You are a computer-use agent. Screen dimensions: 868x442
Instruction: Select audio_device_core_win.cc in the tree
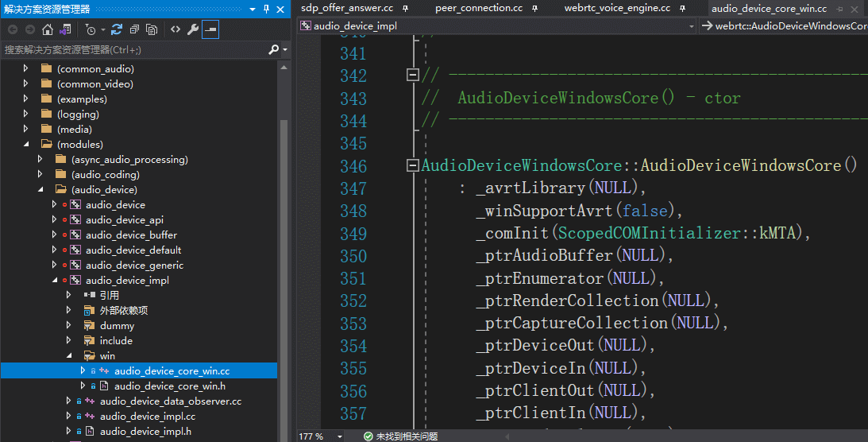172,370
